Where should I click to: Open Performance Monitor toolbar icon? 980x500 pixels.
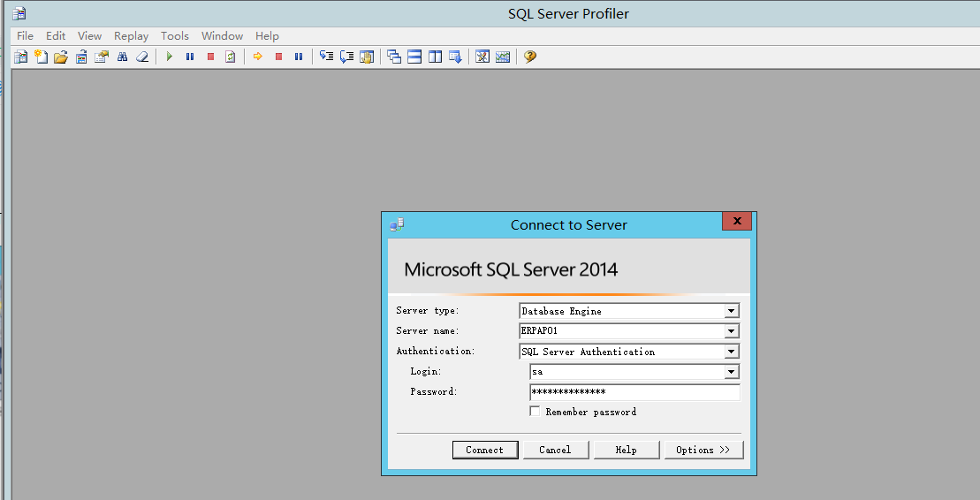tap(503, 57)
